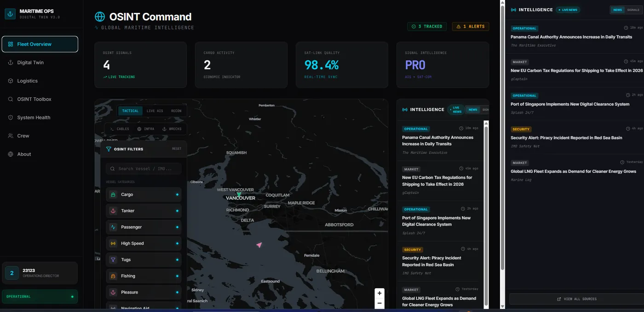Image resolution: width=644 pixels, height=312 pixels.
Task: Toggle the Tugs vessel category filter
Action: click(144, 260)
